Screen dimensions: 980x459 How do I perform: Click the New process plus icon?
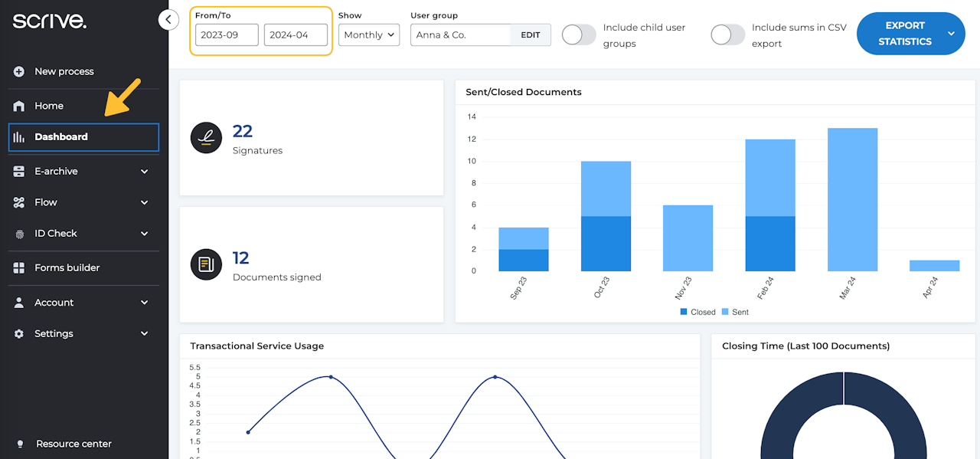tap(19, 71)
